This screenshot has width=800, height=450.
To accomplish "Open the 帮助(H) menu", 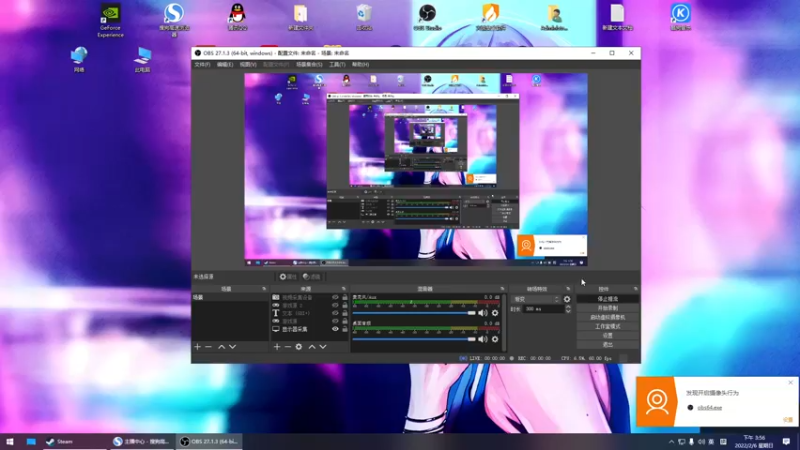I will click(x=361, y=65).
